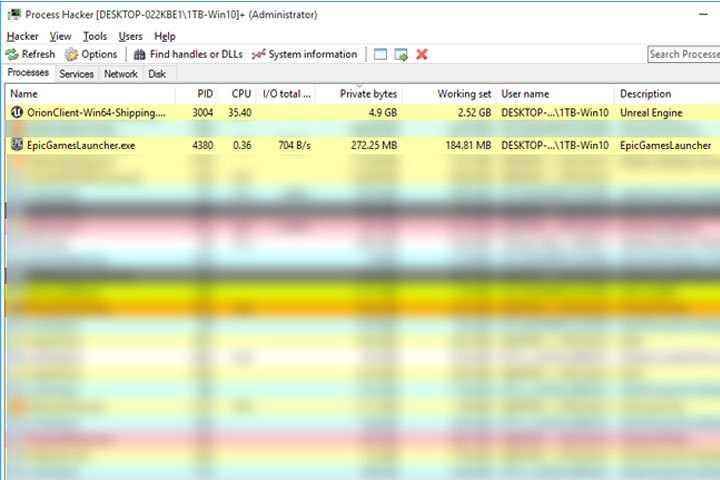Select the Processes tab

point(28,73)
